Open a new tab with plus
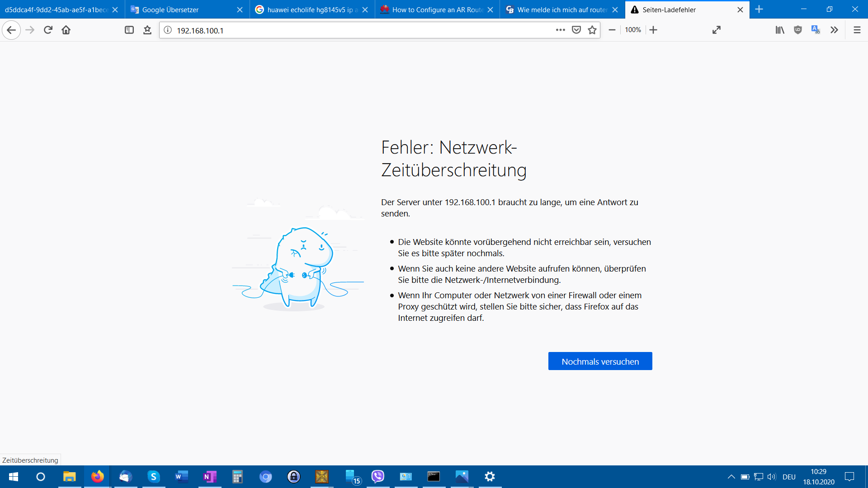This screenshot has width=868, height=488. [759, 9]
